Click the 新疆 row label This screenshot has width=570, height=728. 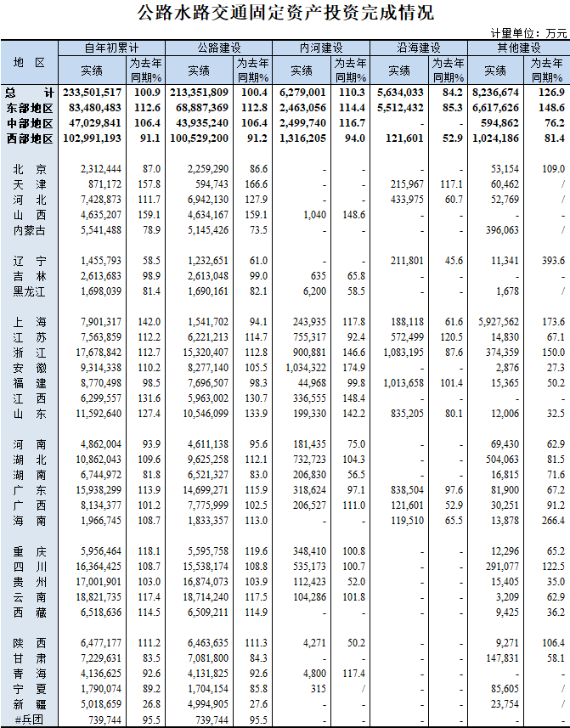point(30,704)
